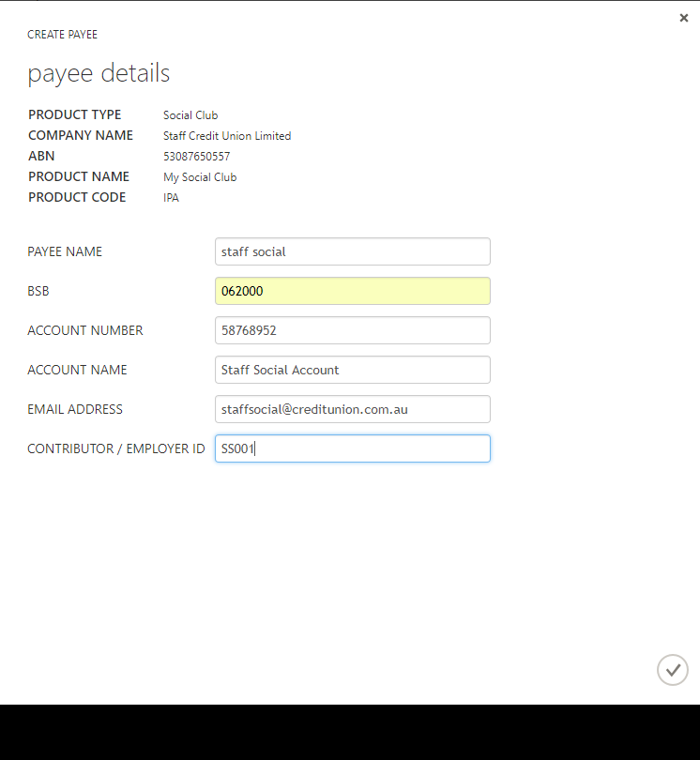Click the My Social Club product name
The image size is (700, 760).
pyautogui.click(x=200, y=177)
